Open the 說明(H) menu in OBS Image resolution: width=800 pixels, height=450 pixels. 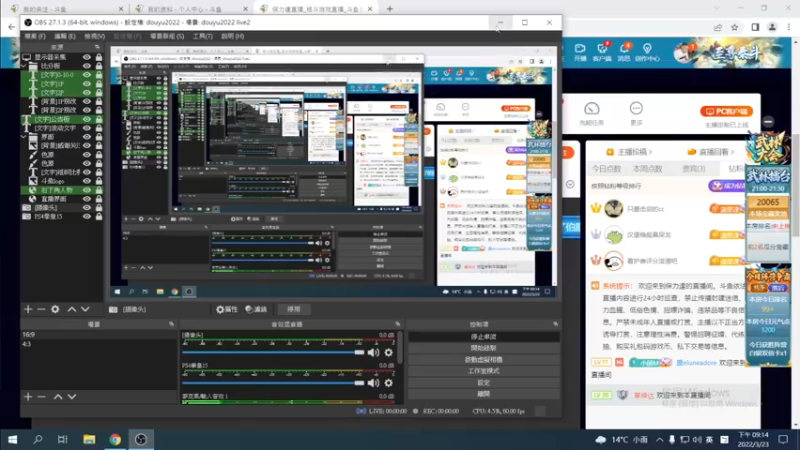[x=232, y=36]
